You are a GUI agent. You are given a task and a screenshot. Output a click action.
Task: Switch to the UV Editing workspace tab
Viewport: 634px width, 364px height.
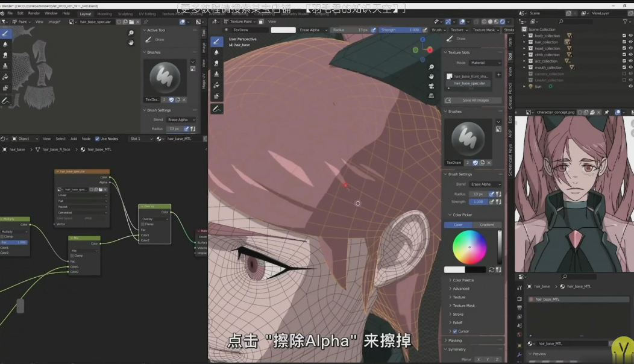point(147,14)
